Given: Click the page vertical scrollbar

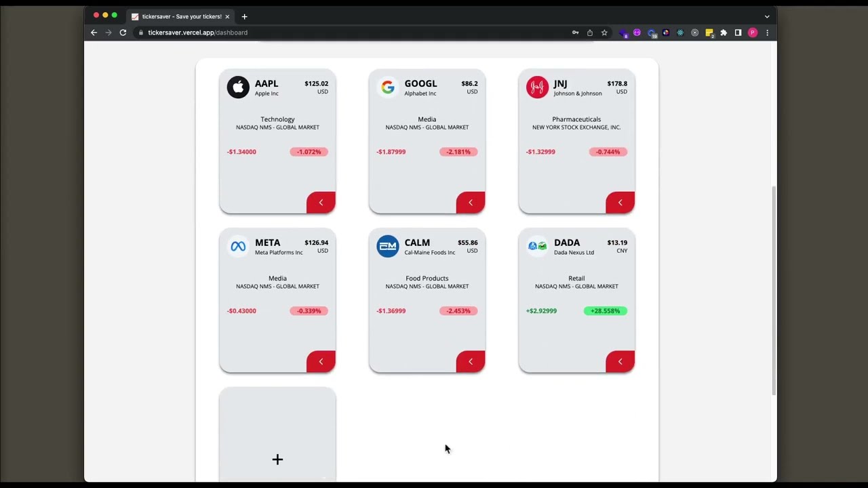Looking at the screenshot, I should pos(774,291).
